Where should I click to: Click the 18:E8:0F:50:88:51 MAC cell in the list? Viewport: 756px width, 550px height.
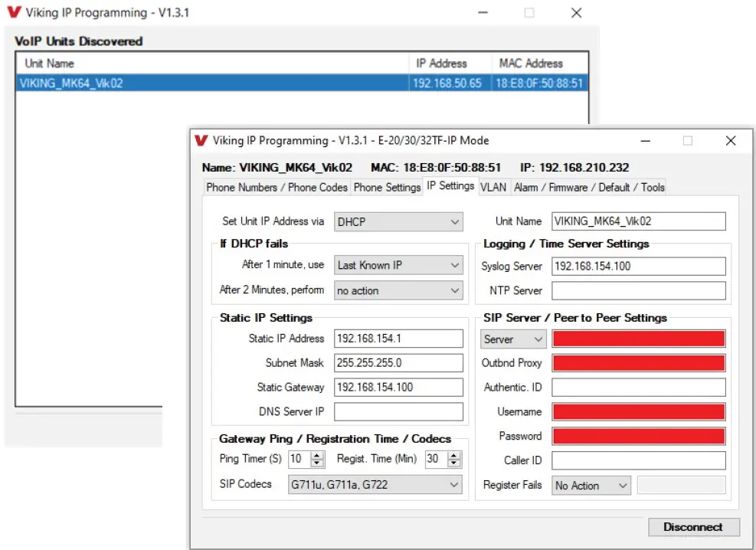539,83
